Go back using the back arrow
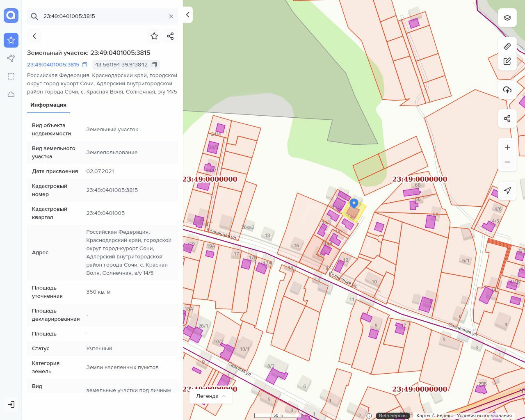525x420 pixels. pos(34,36)
